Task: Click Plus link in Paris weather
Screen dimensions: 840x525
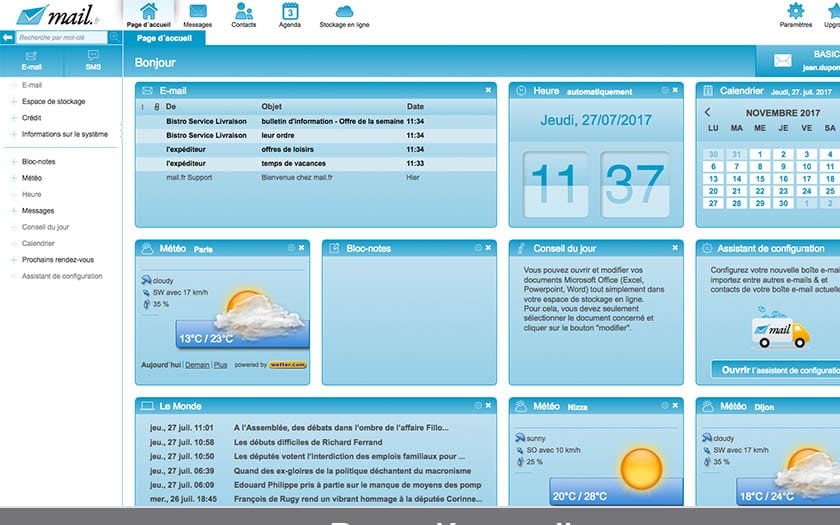Action: point(220,365)
